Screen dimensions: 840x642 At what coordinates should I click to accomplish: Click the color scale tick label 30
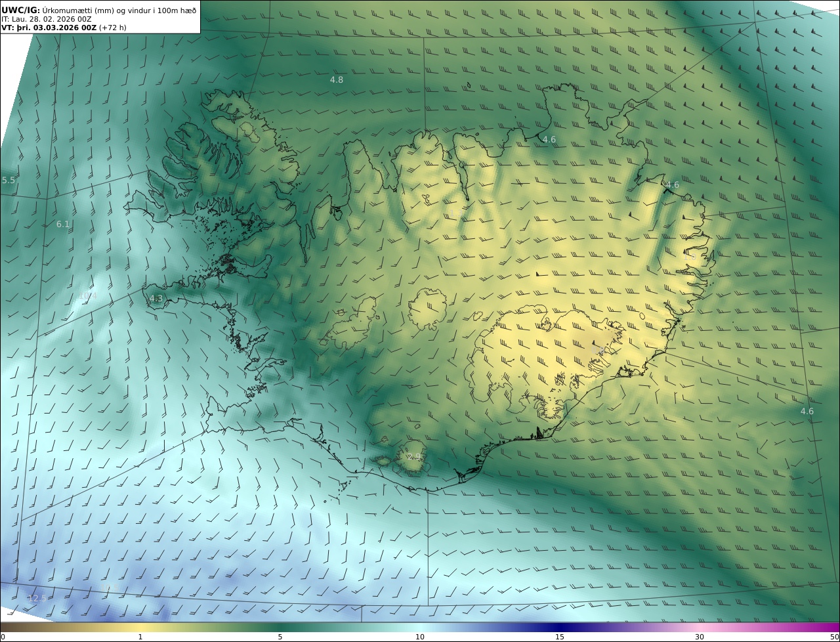[x=700, y=637]
